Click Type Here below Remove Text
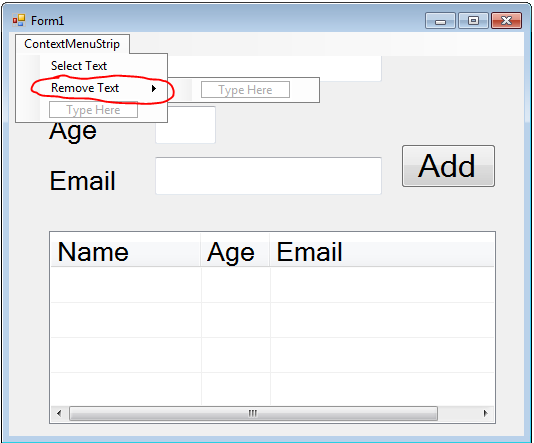534x443 pixels. pos(93,110)
